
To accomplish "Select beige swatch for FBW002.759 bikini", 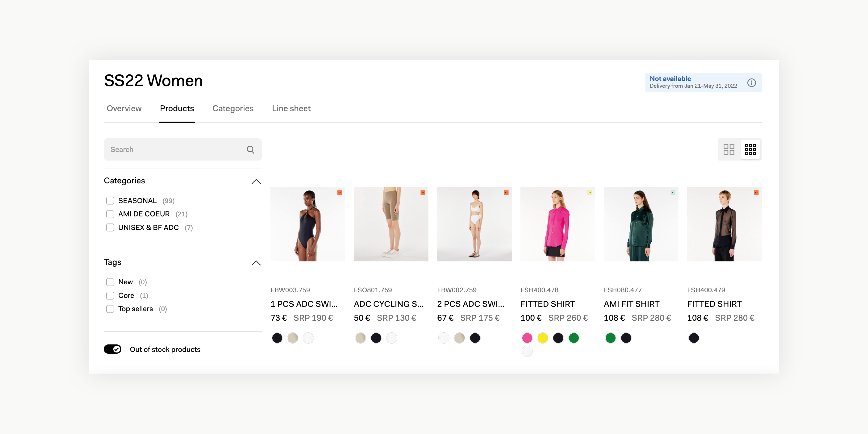I will tap(459, 338).
